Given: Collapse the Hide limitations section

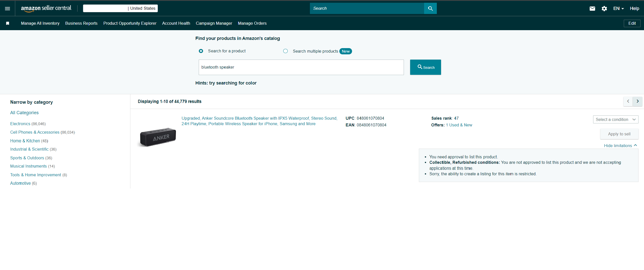Looking at the screenshot, I should [620, 146].
